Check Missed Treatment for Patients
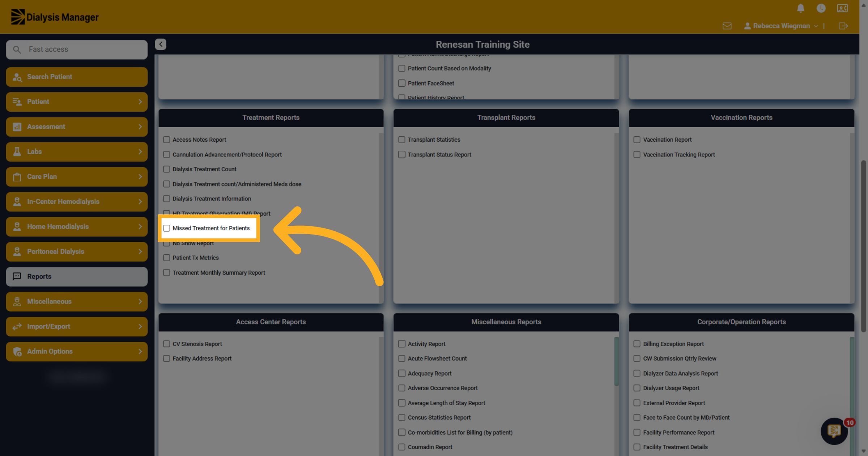This screenshot has height=456, width=868. tap(166, 228)
